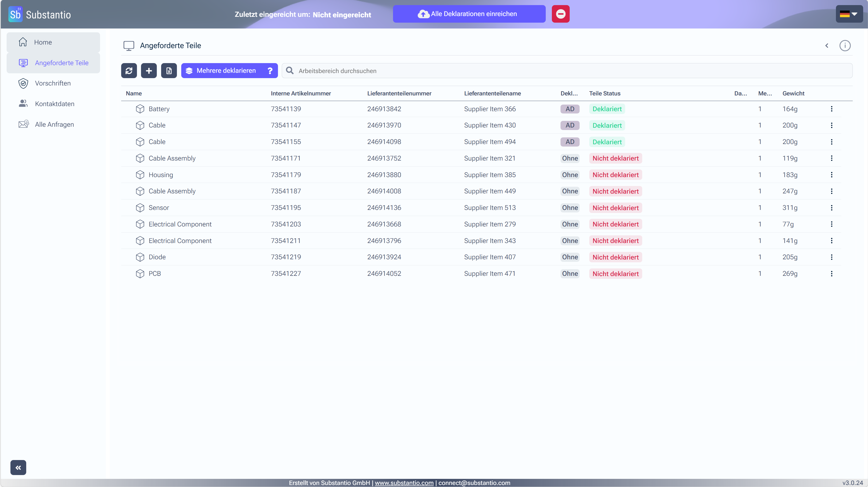Click the Ohne badge in the Sensor row
The width and height of the screenshot is (868, 487).
[570, 208]
